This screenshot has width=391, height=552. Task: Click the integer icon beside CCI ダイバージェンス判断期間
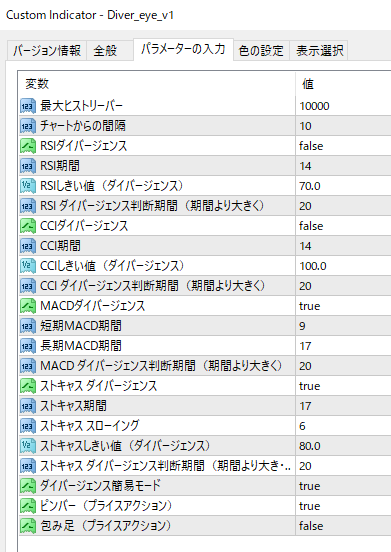(x=28, y=286)
